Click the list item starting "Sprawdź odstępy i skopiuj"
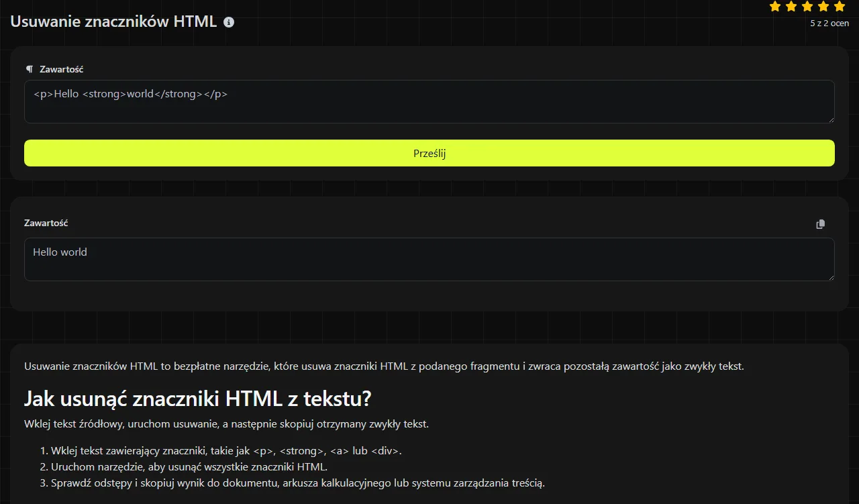859x504 pixels. click(298, 483)
